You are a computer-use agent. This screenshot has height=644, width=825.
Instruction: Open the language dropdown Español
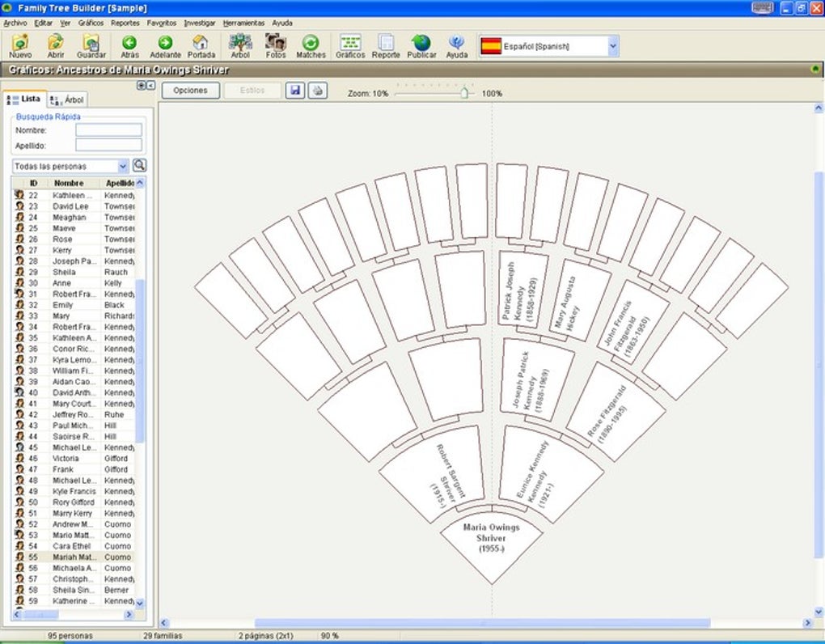(x=612, y=46)
